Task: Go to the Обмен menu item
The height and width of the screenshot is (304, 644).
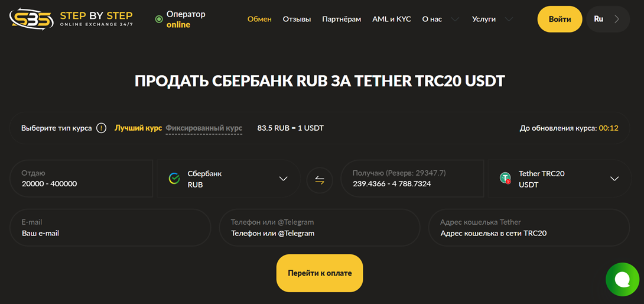Action: point(259,20)
